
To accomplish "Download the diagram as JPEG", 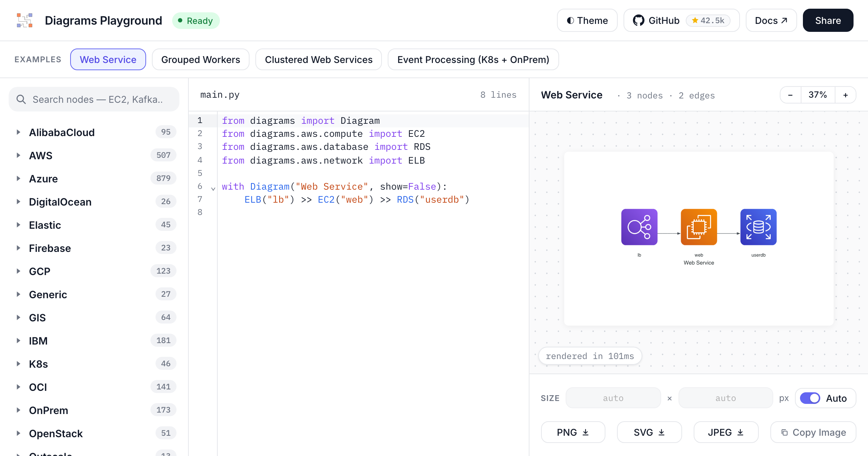I will 726,432.
